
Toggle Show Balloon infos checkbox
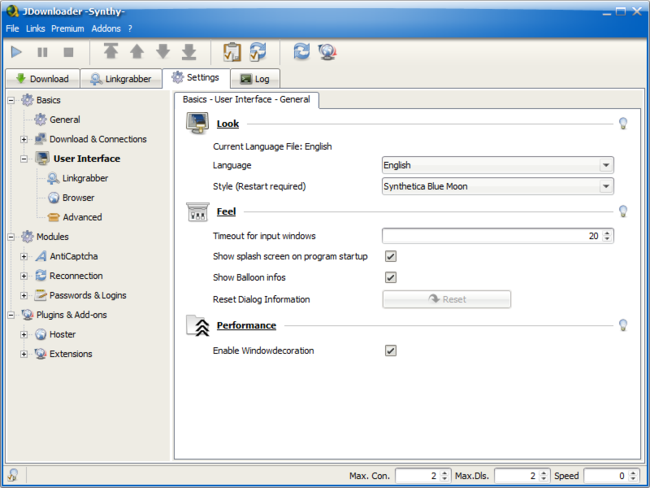click(x=390, y=277)
